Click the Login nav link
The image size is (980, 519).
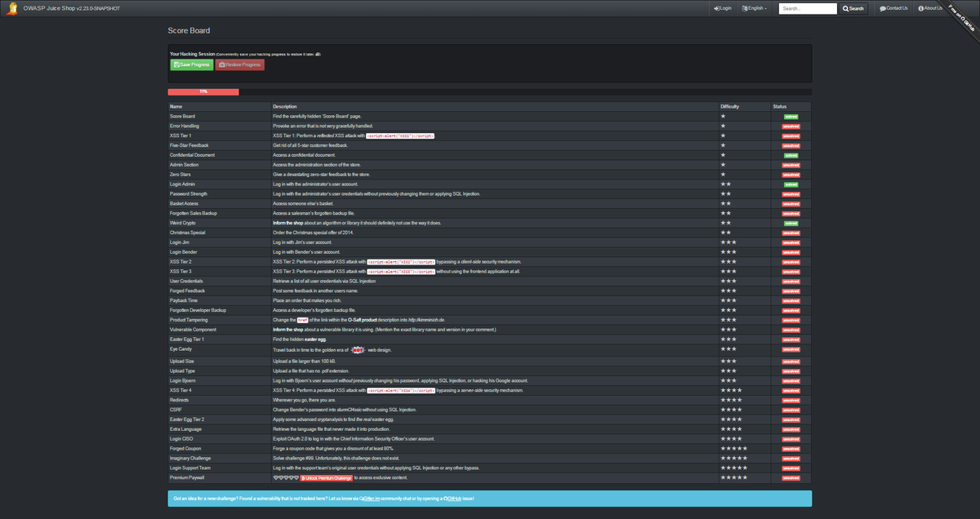[723, 8]
